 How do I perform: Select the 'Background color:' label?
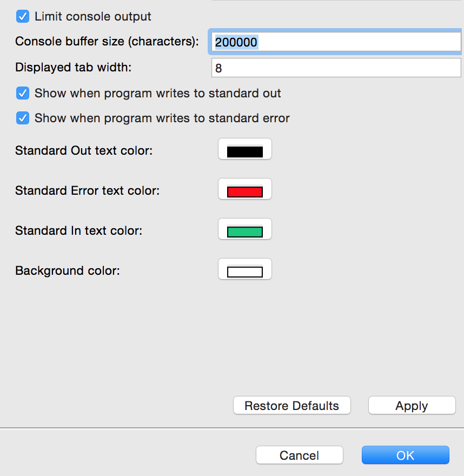[x=68, y=271]
